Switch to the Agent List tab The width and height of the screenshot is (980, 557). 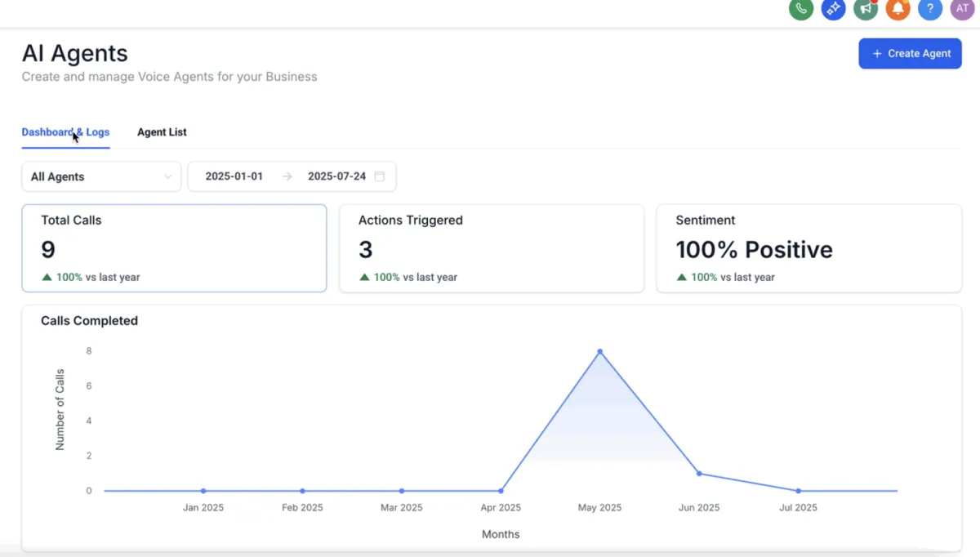tap(162, 132)
